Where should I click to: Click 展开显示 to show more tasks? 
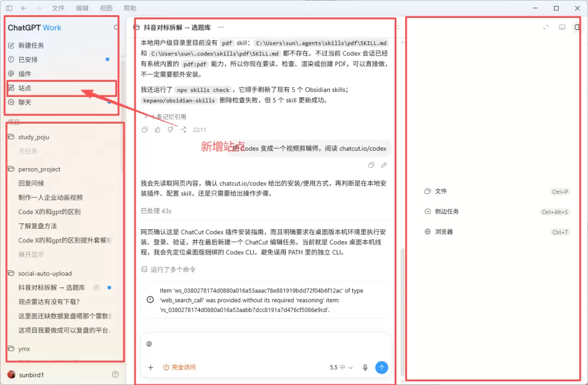tap(31, 254)
